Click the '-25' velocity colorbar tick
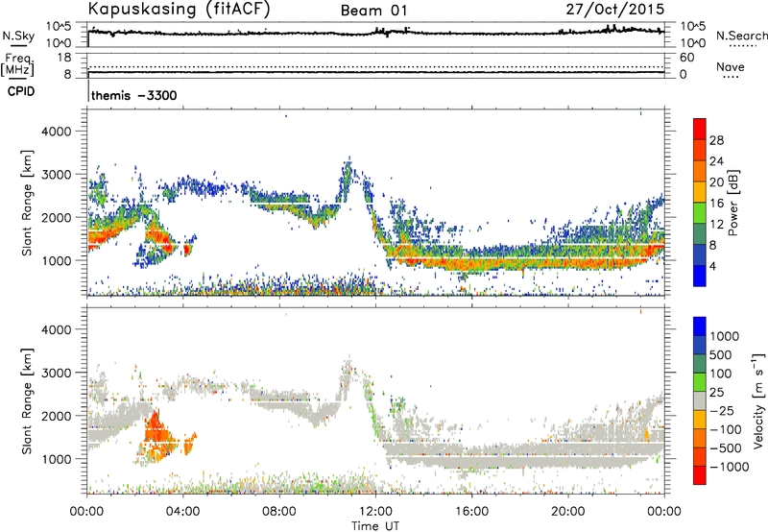 pos(722,410)
